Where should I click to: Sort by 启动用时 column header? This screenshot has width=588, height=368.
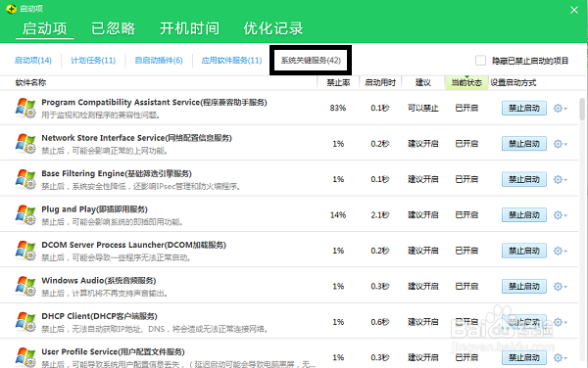tap(380, 83)
